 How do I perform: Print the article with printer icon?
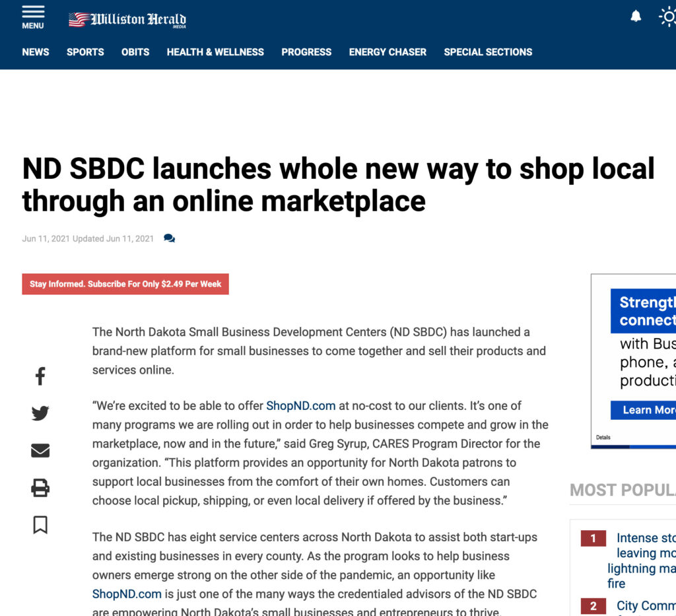tap(40, 488)
